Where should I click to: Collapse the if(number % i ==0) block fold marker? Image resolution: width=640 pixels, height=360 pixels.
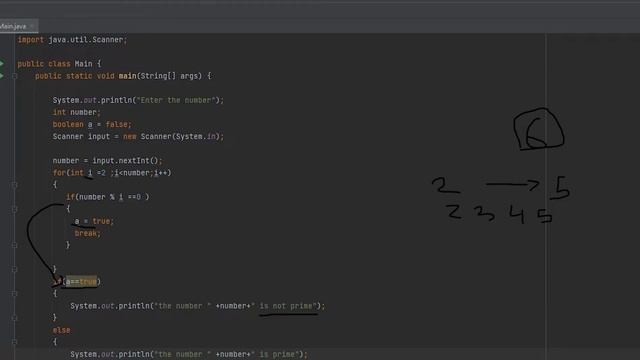(x=14, y=209)
